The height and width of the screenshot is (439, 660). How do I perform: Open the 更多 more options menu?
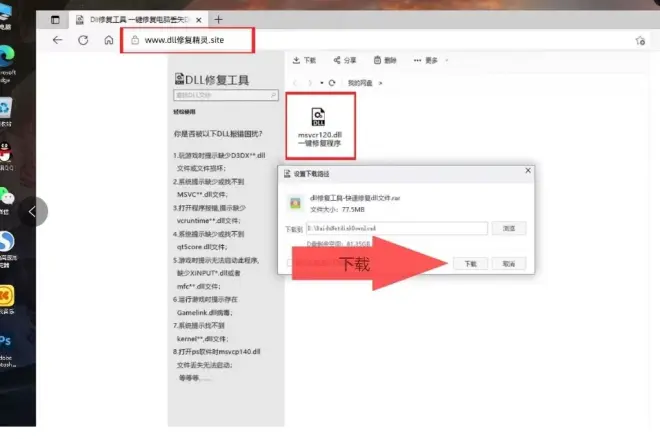pyautogui.click(x=426, y=61)
